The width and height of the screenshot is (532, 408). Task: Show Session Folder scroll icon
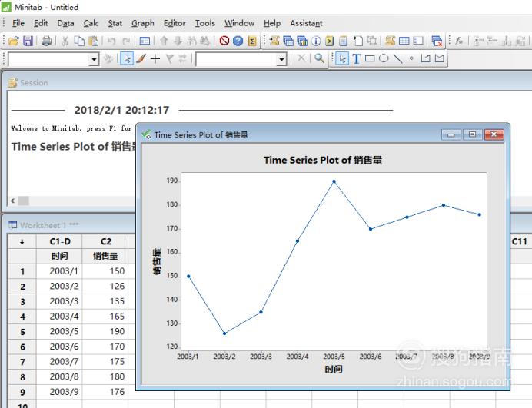[x=274, y=41]
